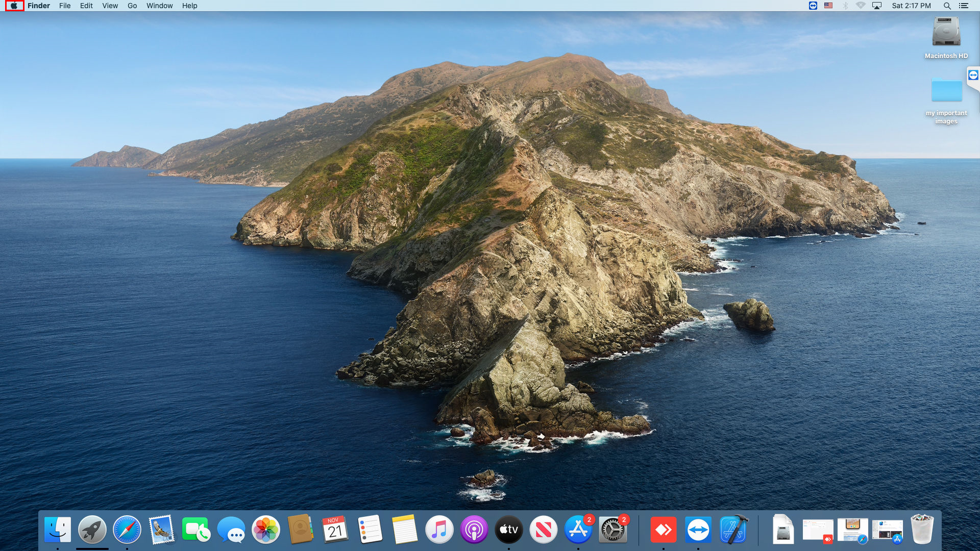Open Trash in the Dock

coord(922,530)
